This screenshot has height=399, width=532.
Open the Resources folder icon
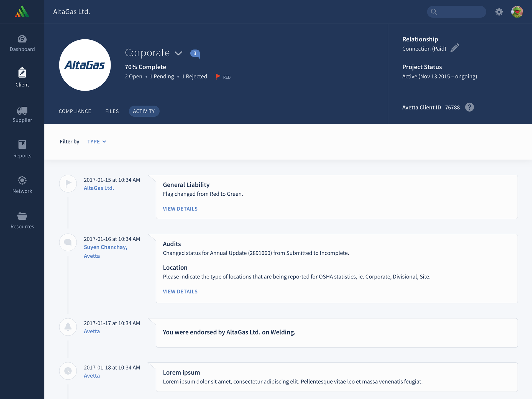(22, 216)
